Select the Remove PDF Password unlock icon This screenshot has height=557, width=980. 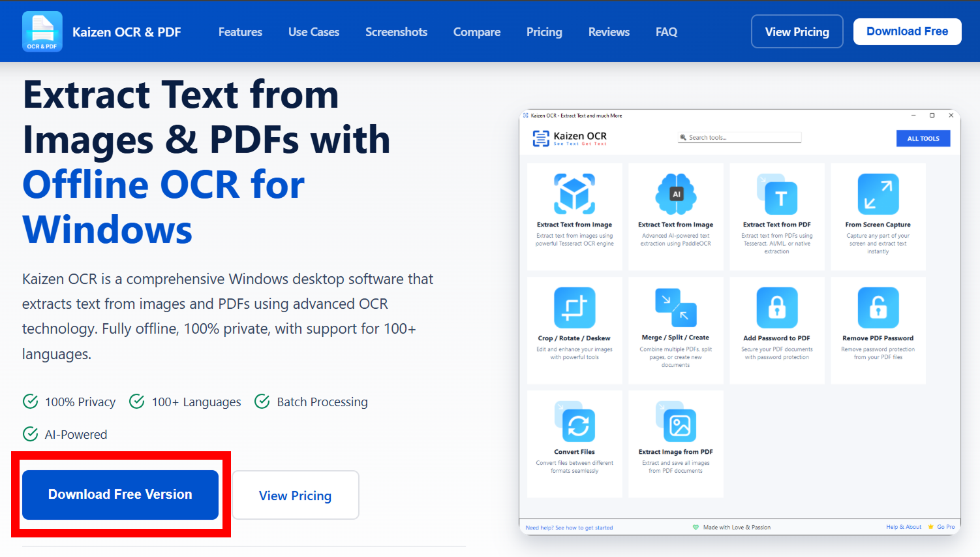click(878, 308)
